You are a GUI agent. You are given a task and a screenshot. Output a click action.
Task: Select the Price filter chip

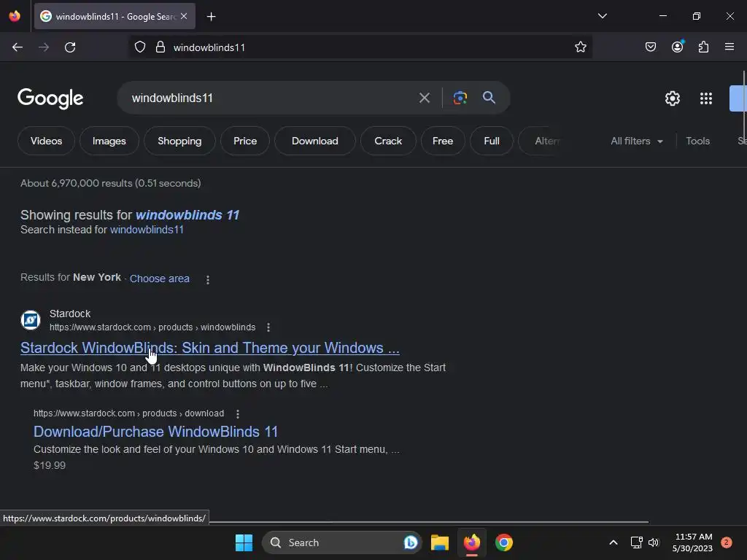click(x=245, y=141)
